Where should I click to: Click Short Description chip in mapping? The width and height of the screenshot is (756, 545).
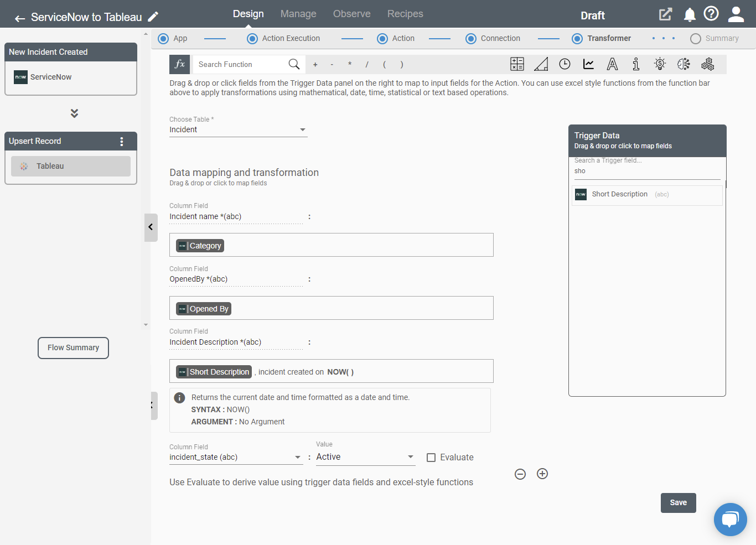214,372
